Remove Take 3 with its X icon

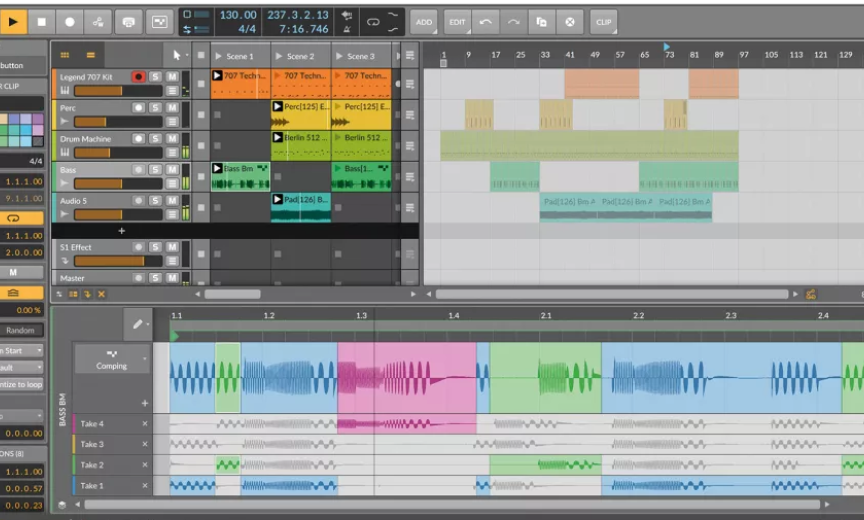pyautogui.click(x=144, y=444)
